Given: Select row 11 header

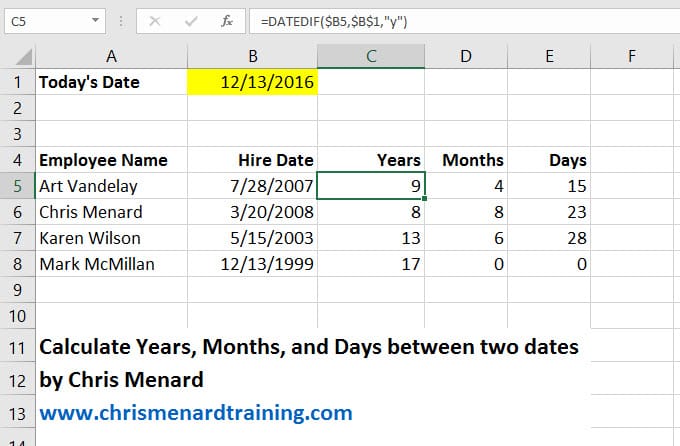Looking at the screenshot, I should [x=16, y=347].
